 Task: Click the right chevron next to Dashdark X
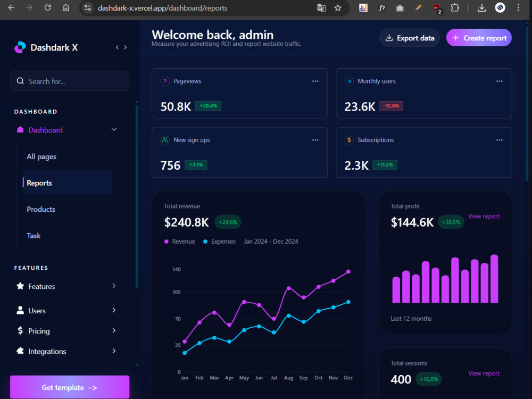(126, 47)
